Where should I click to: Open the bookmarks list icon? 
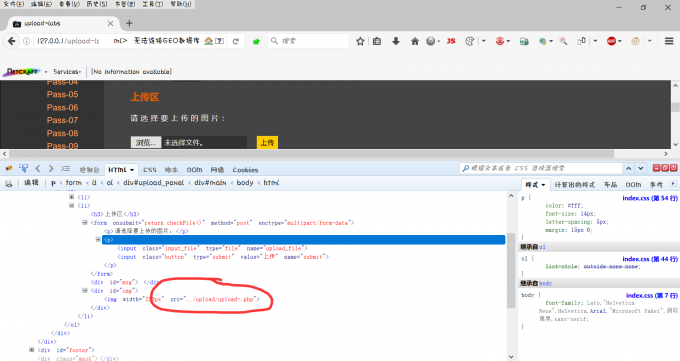pyautogui.click(x=377, y=41)
